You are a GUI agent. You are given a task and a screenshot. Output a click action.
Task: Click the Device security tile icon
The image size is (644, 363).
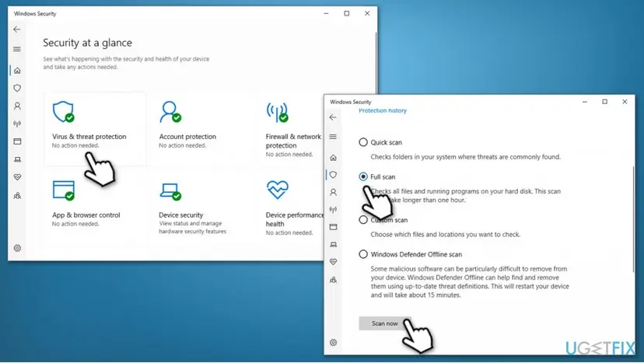[170, 191]
